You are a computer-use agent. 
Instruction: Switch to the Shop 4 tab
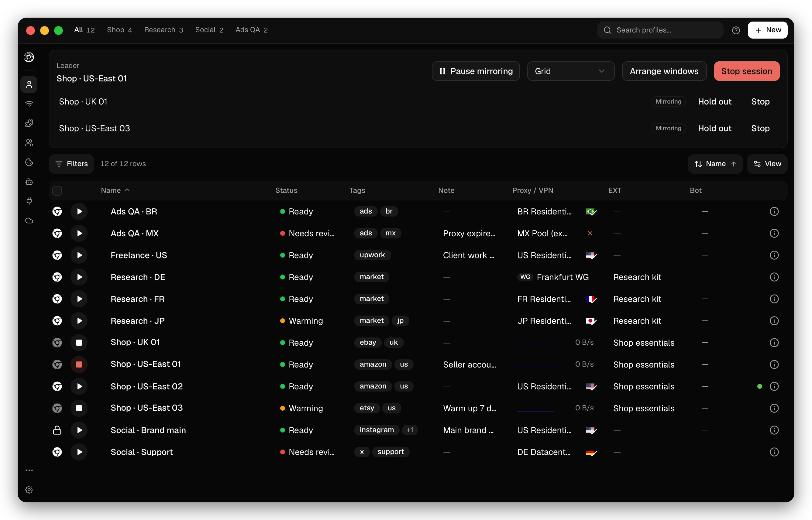[119, 30]
